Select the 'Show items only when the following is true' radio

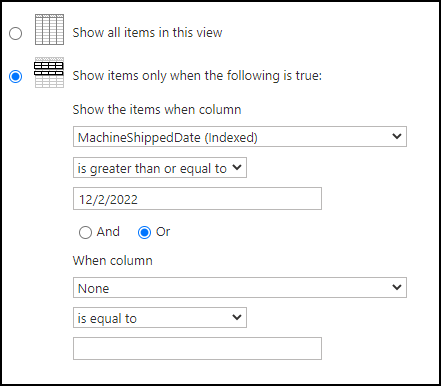pos(15,76)
